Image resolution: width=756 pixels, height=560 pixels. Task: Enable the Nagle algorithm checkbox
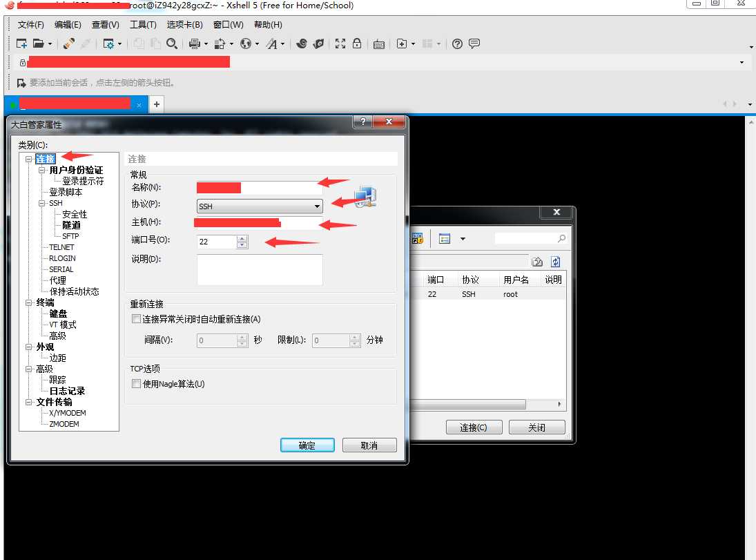137,383
